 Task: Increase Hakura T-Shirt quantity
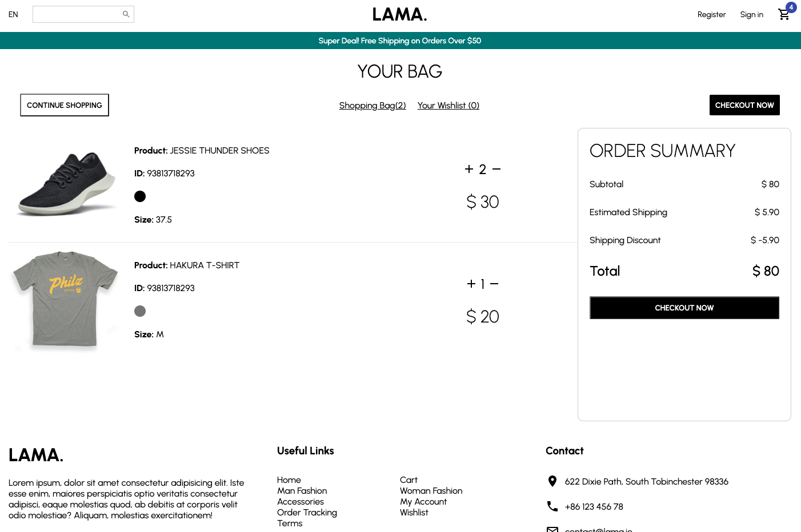(471, 284)
